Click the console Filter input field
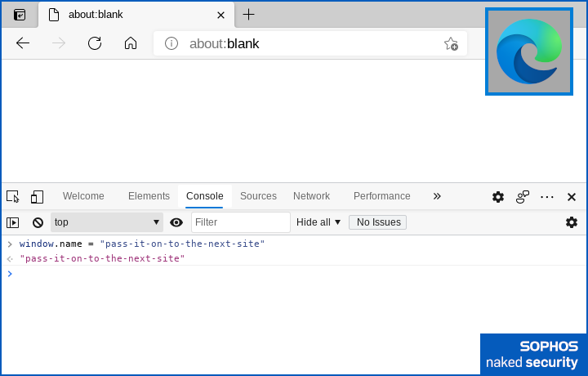 coord(240,222)
